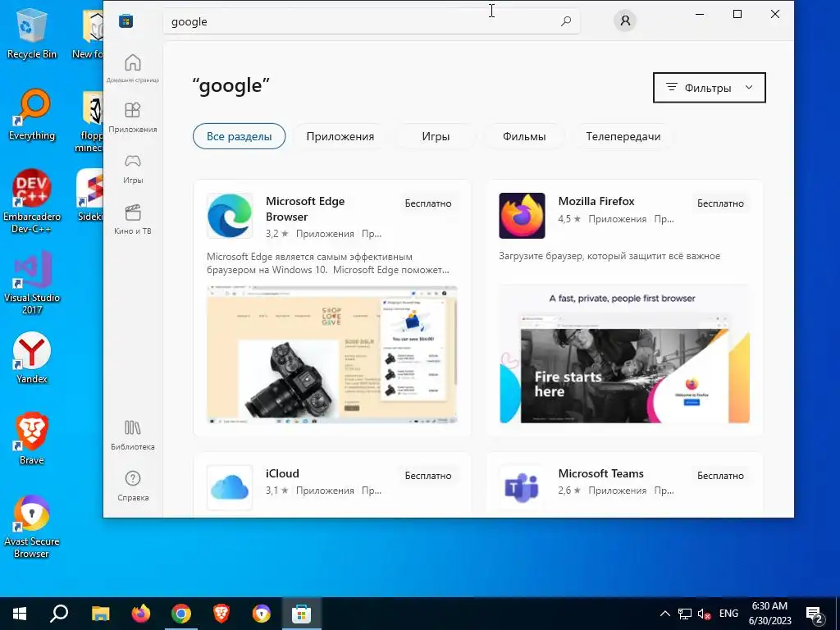Click the Microsoft Edge Browser app icon
840x630 pixels.
[x=230, y=216]
